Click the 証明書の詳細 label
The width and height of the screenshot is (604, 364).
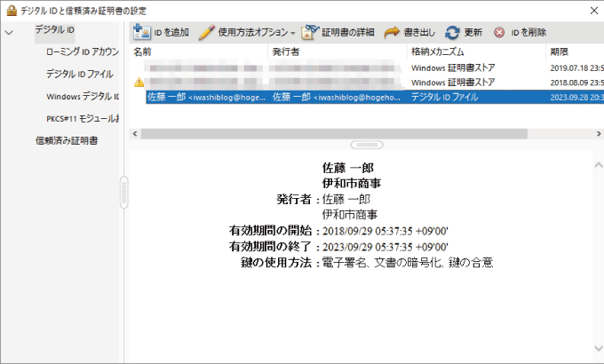[x=348, y=32]
